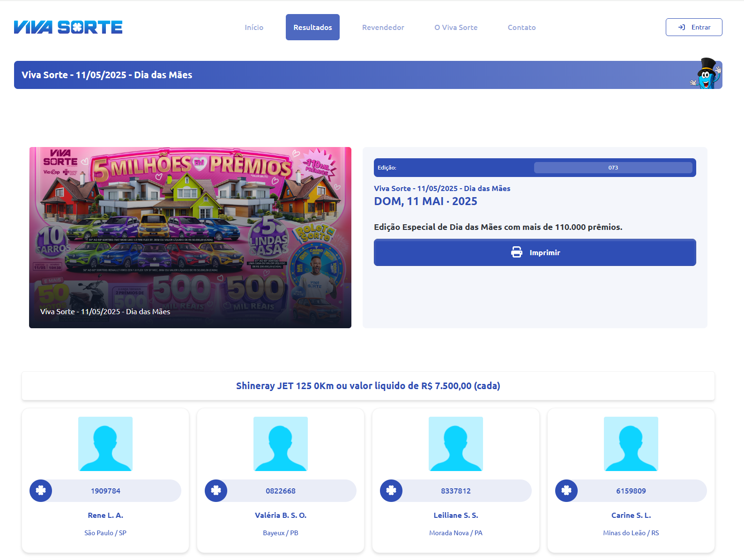Go to the Revendedor page

[383, 27]
